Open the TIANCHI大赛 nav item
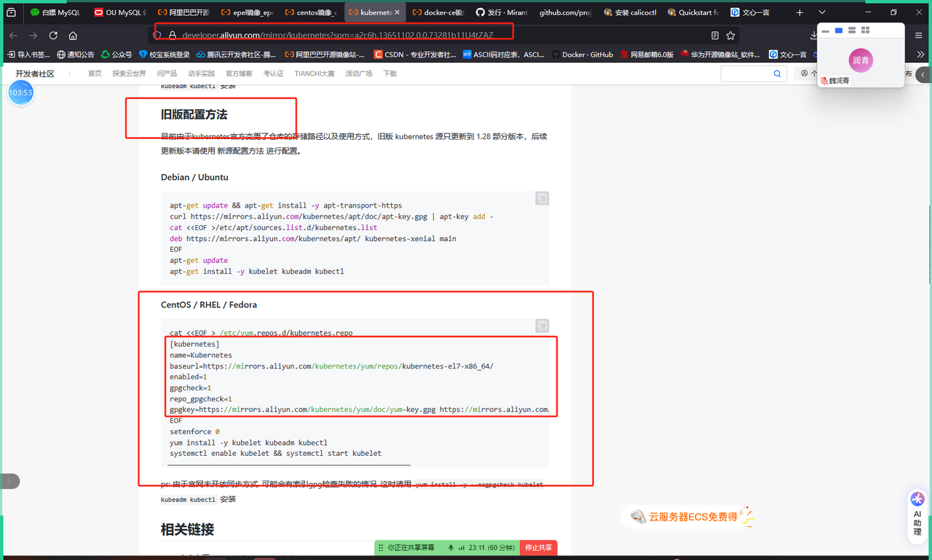Viewport: 932px width, 560px height. (315, 74)
